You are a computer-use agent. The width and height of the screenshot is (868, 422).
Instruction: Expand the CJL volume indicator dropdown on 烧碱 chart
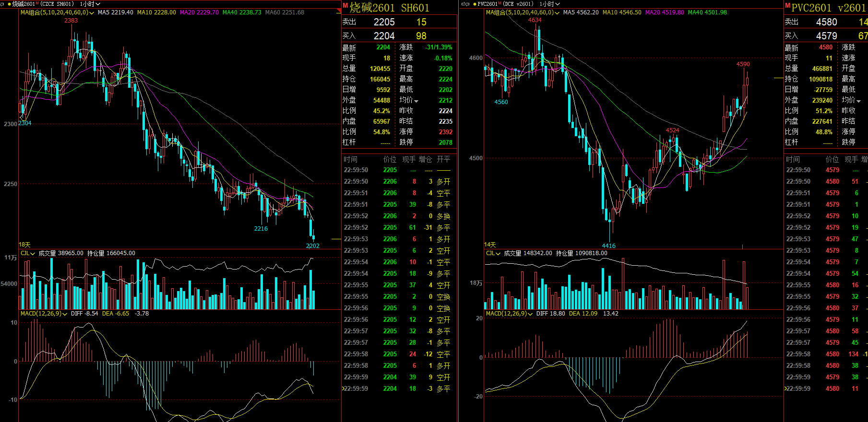[x=33, y=253]
